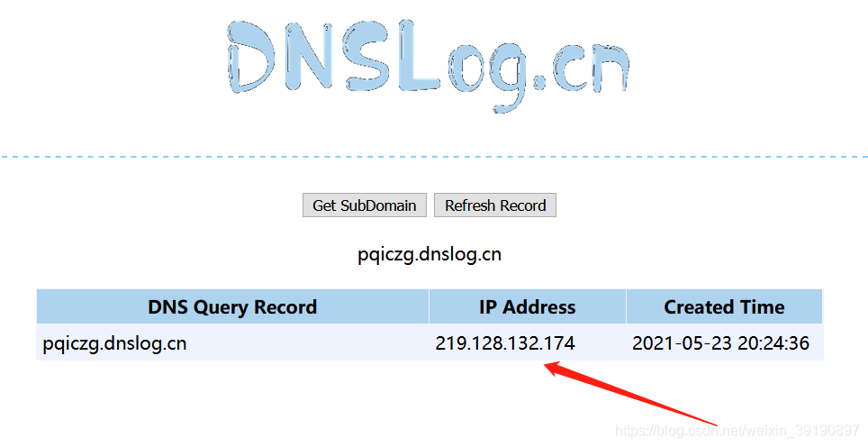Click the letter S in the logo
This screenshot has width=868, height=447.
pos(366,57)
